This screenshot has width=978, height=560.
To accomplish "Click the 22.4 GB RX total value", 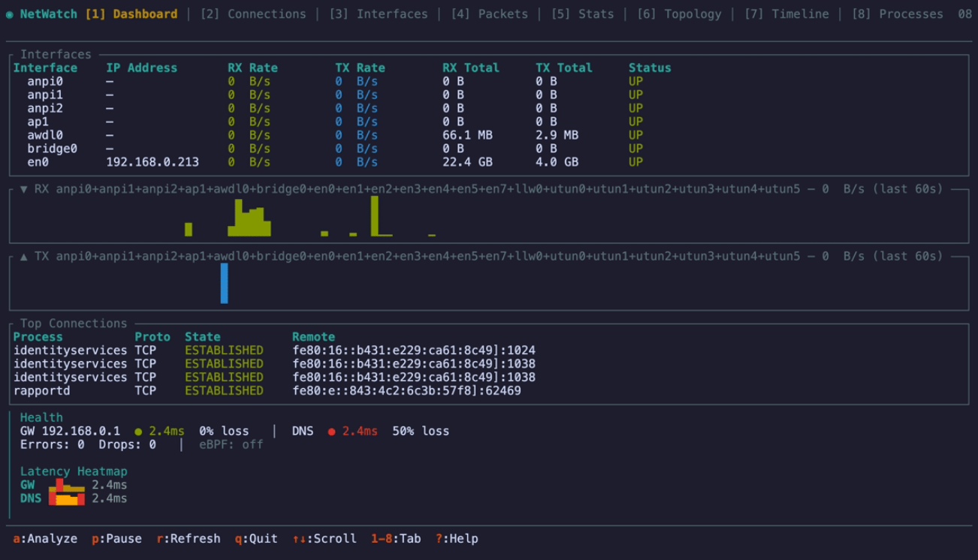I will click(467, 163).
